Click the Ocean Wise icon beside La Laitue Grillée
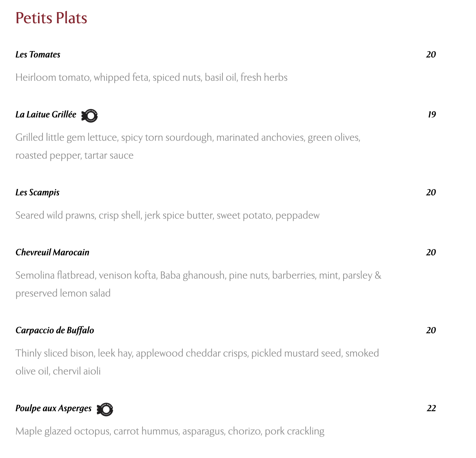The width and height of the screenshot is (476, 458). pos(89,115)
